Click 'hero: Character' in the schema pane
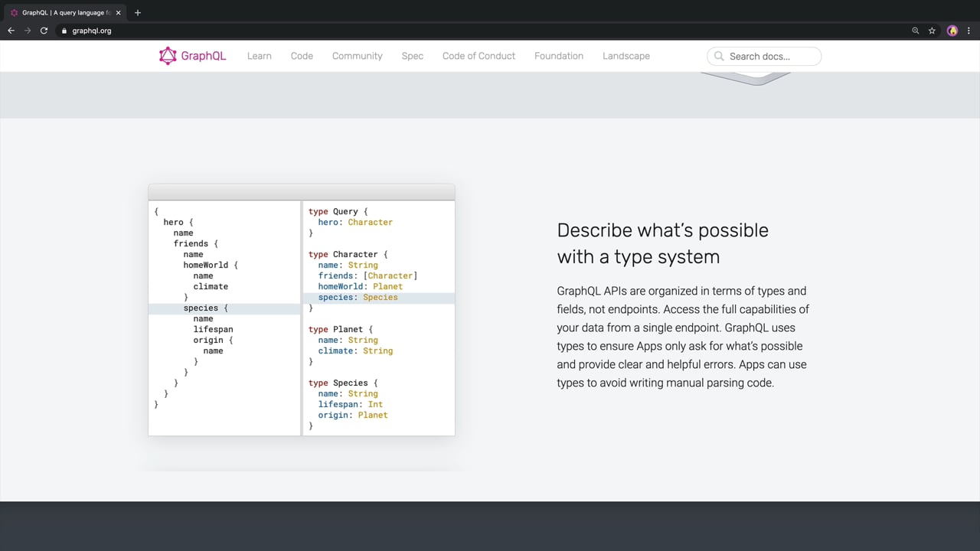This screenshot has width=980, height=551. pyautogui.click(x=355, y=222)
